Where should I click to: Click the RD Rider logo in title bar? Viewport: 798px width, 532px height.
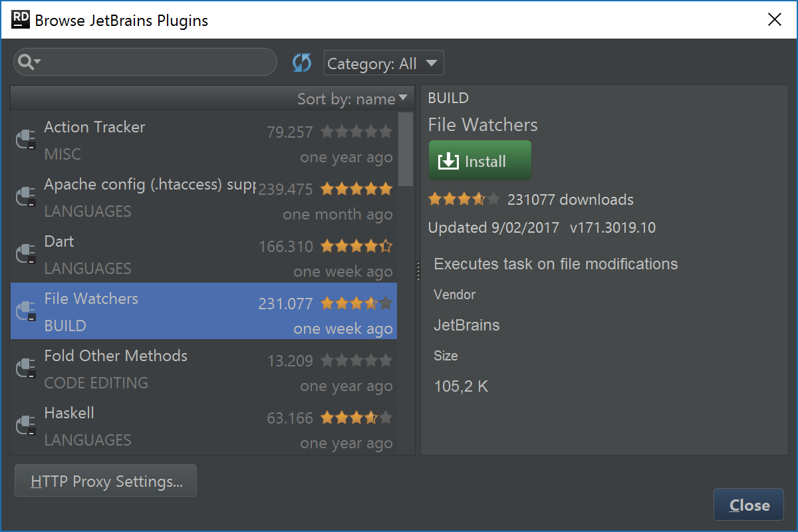tap(21, 20)
